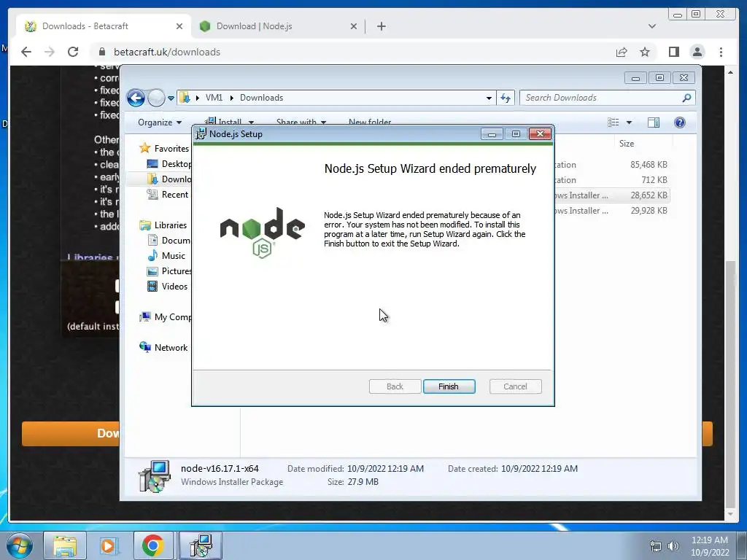Open the share page icon in Chrome
The width and height of the screenshot is (747, 560).
point(622,52)
